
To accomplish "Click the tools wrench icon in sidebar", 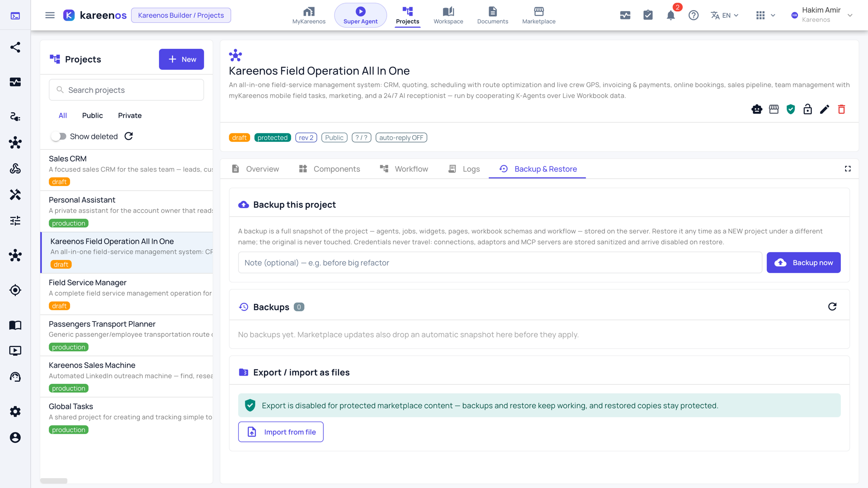I will 15,194.
